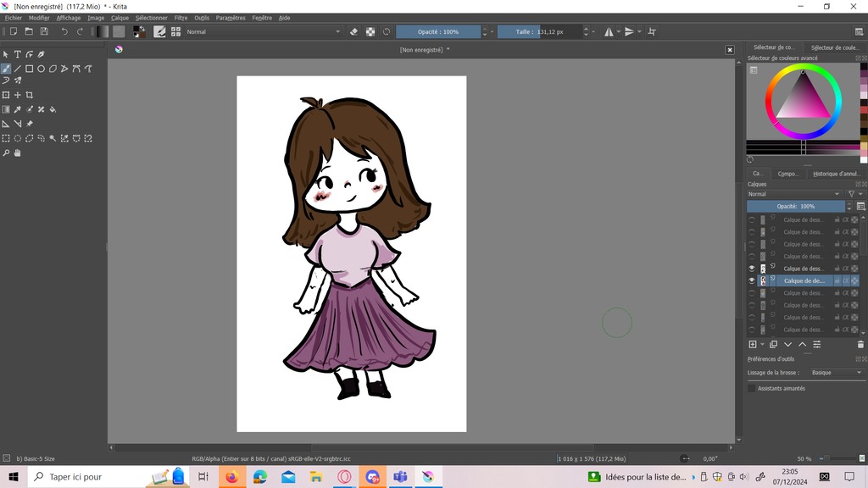Open the layer blending mode Normal dropdown
The image size is (868, 488).
[x=795, y=194]
